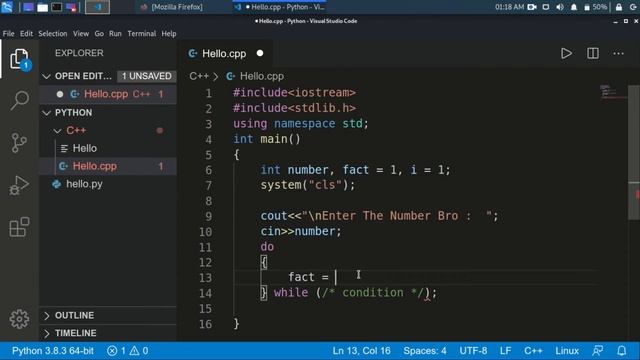The width and height of the screenshot is (640, 360).
Task: Click the battery 50% indicator
Action: [x=596, y=7]
